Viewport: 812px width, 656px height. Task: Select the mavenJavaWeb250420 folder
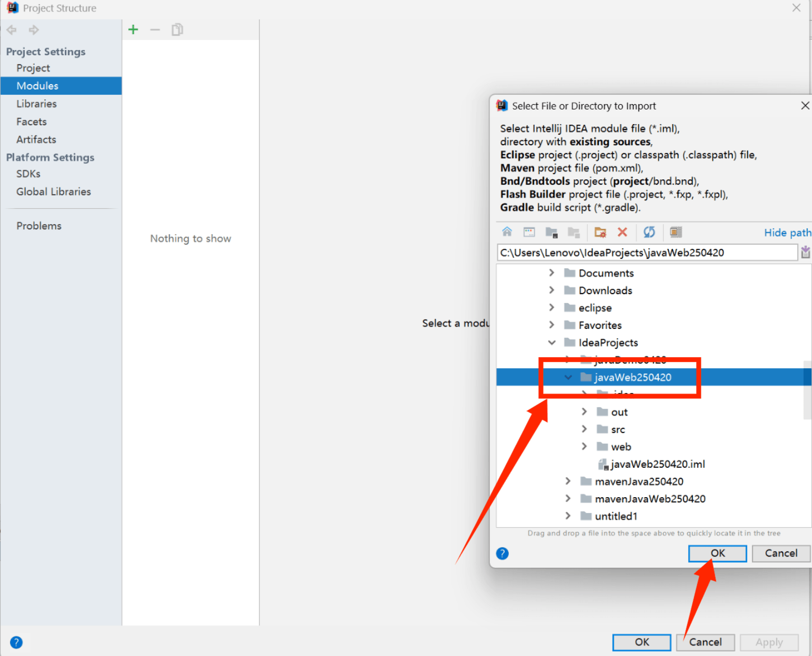pos(650,499)
